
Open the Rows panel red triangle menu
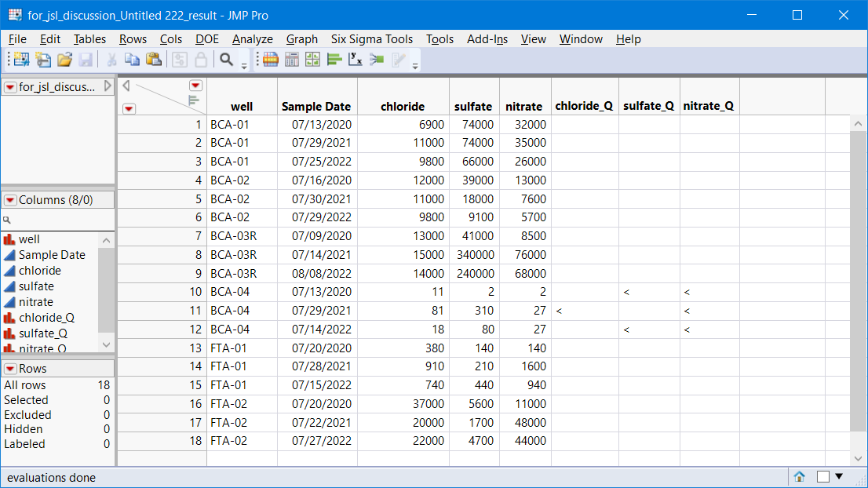coord(9,368)
